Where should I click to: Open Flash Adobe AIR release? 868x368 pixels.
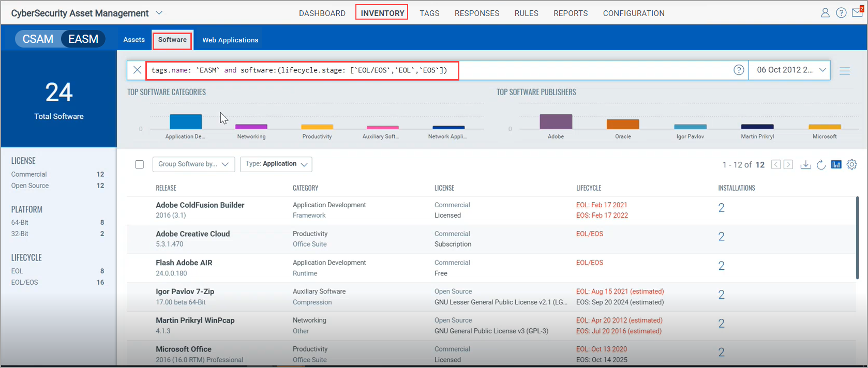[x=184, y=263]
